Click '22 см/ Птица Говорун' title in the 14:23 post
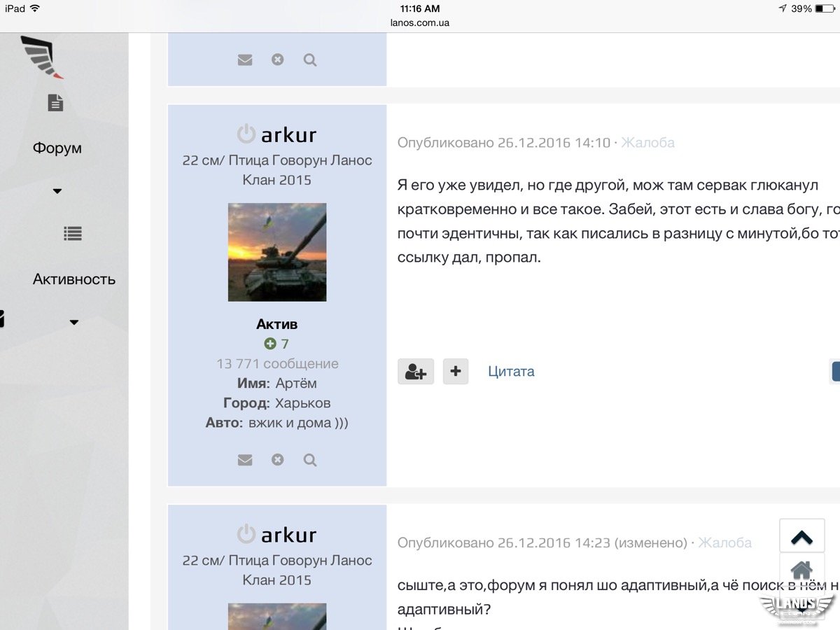This screenshot has height=630, width=840. click(x=277, y=570)
